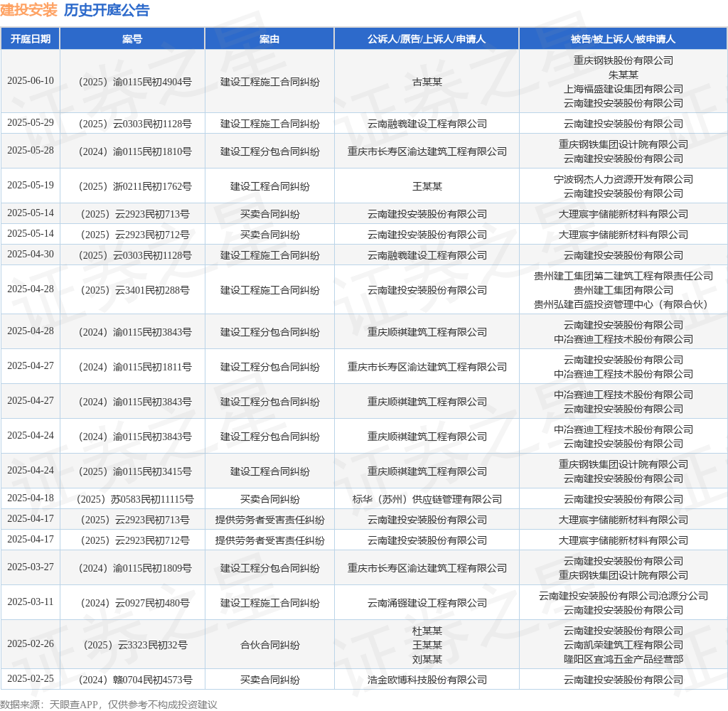Select case number (2025)云2923民初712号 dated 2025-05-14

(x=134, y=235)
